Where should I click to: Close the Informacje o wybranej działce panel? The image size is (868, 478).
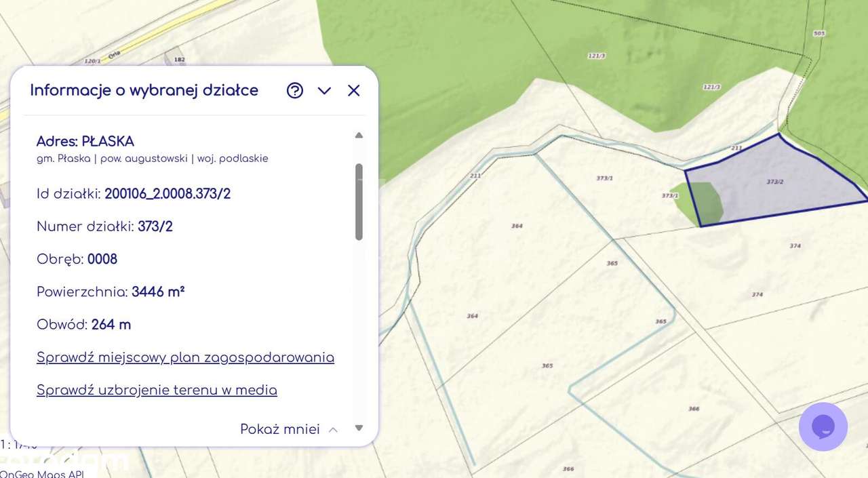[x=353, y=90]
